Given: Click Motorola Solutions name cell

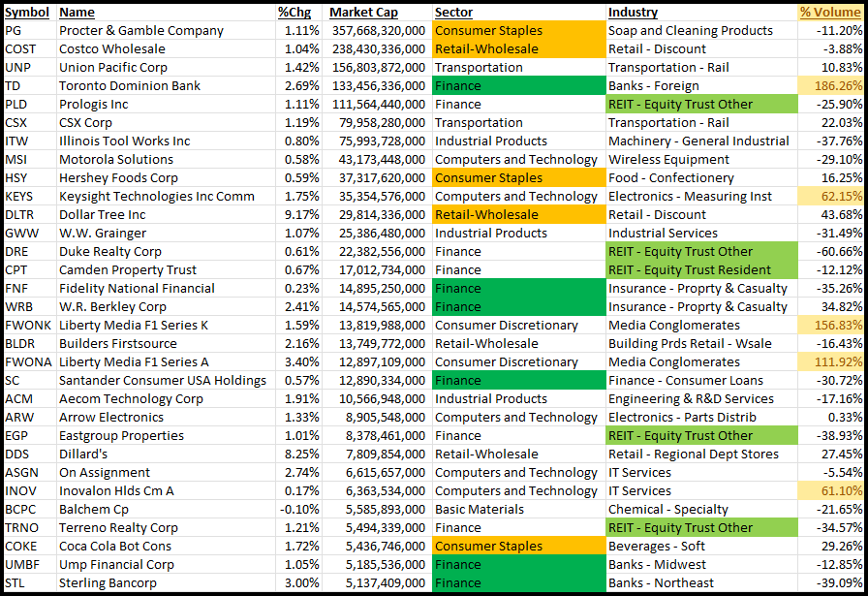Looking at the screenshot, I should (166, 159).
